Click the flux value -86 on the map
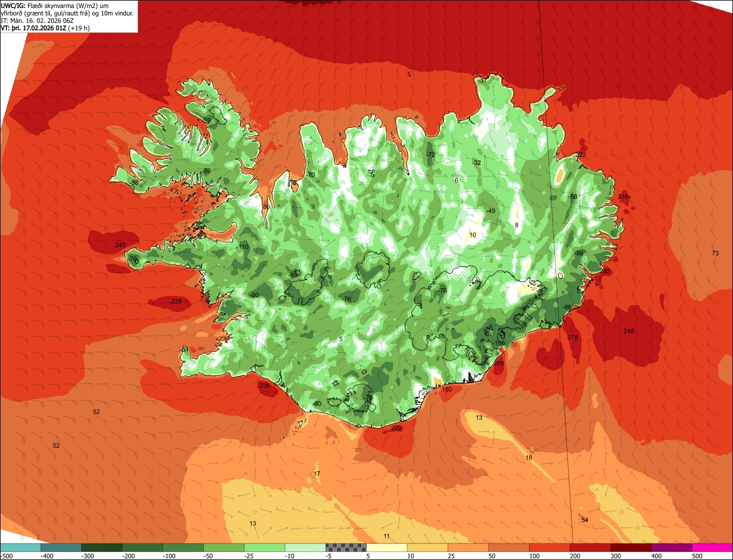733x560 pixels. click(567, 307)
